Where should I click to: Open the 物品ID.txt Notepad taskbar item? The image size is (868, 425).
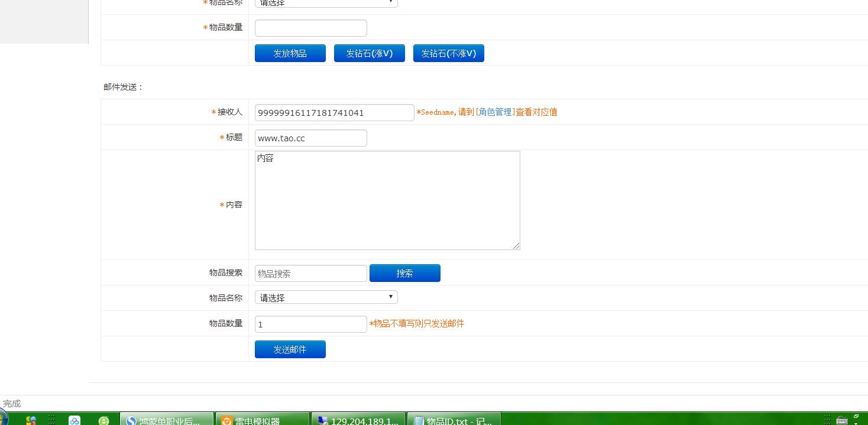(x=454, y=420)
